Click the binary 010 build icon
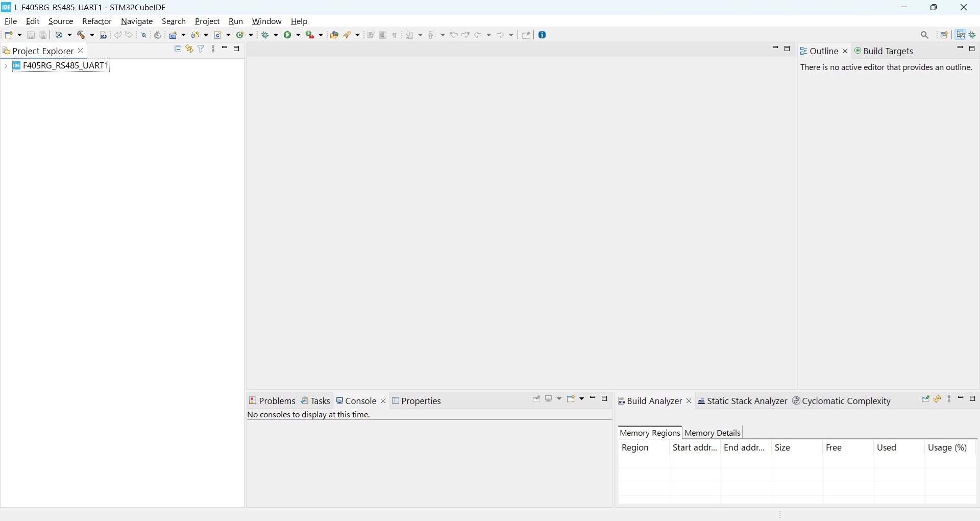Viewport: 980px width, 521px height. tap(104, 35)
